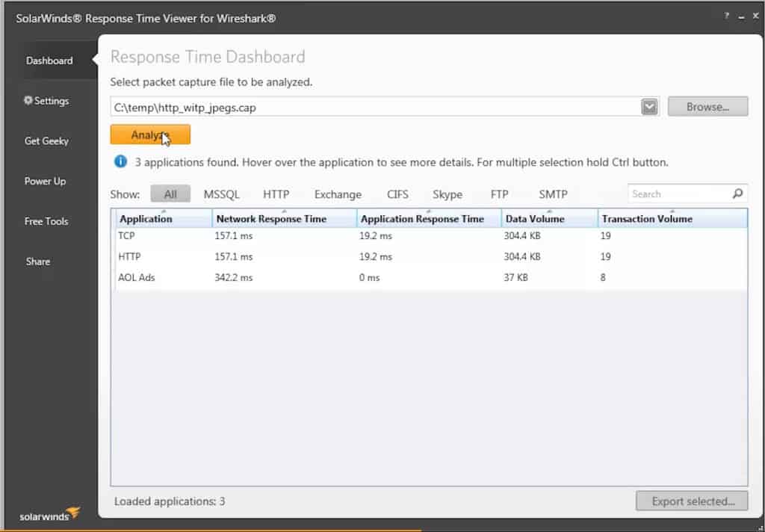The image size is (765, 532).
Task: Open the Dashboard section
Action: coord(49,61)
